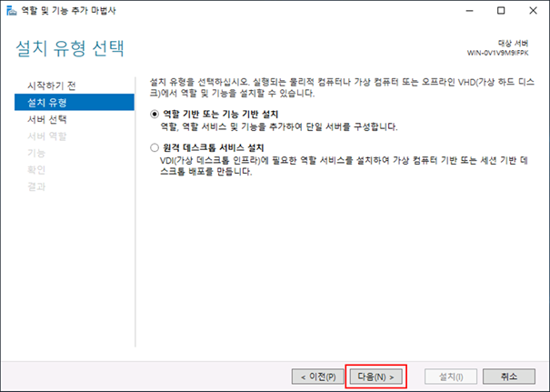
Task: Click the greyed-out 설치(I) button
Action: [451, 377]
